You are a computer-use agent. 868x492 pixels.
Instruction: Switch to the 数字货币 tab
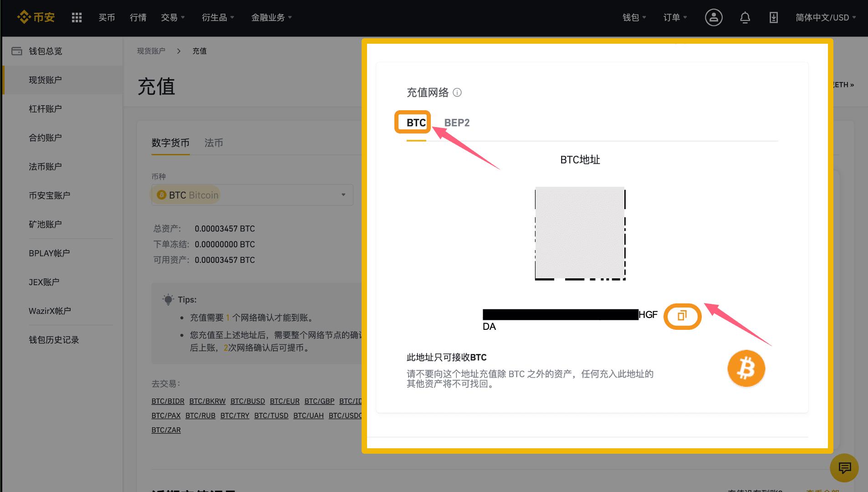pos(170,143)
